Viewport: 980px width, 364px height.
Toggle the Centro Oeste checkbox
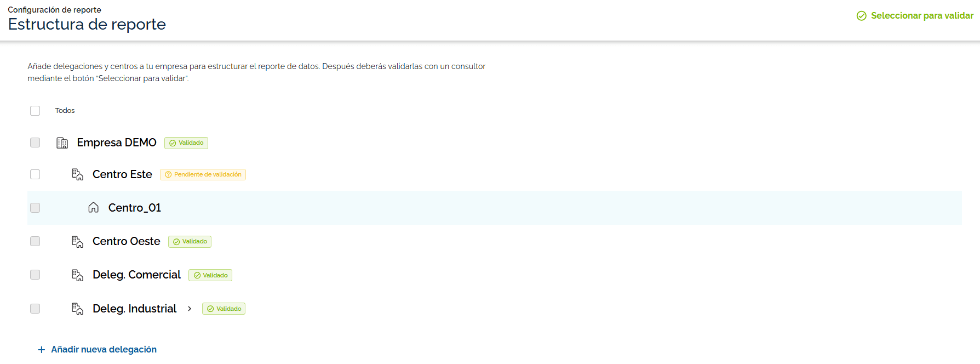click(35, 241)
